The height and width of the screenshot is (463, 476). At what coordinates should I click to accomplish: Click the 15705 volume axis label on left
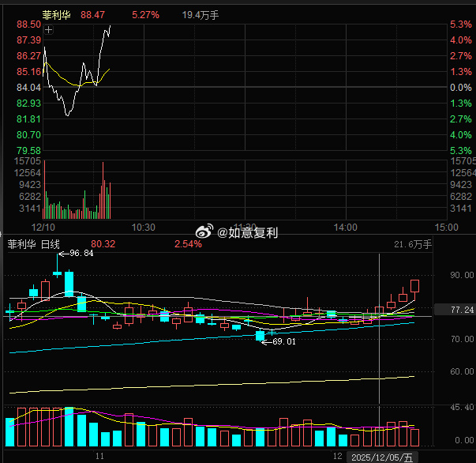coord(28,161)
